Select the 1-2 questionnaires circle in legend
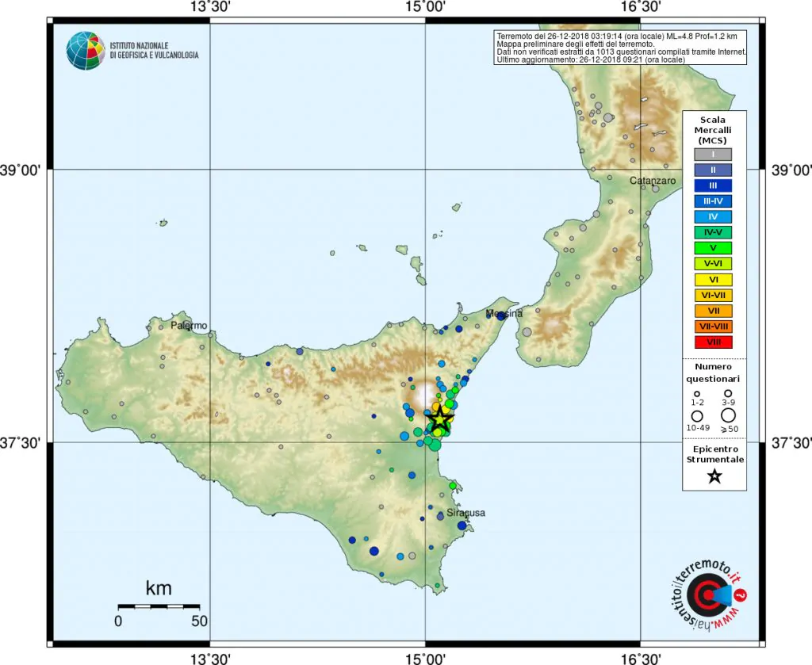This screenshot has height=665, width=812. click(x=697, y=393)
